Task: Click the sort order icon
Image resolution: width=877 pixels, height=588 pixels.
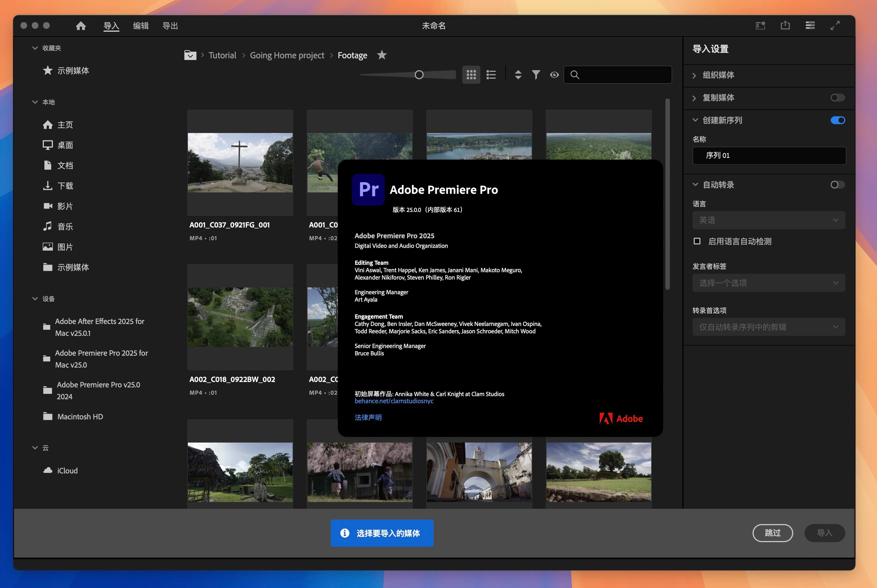Action: point(518,74)
